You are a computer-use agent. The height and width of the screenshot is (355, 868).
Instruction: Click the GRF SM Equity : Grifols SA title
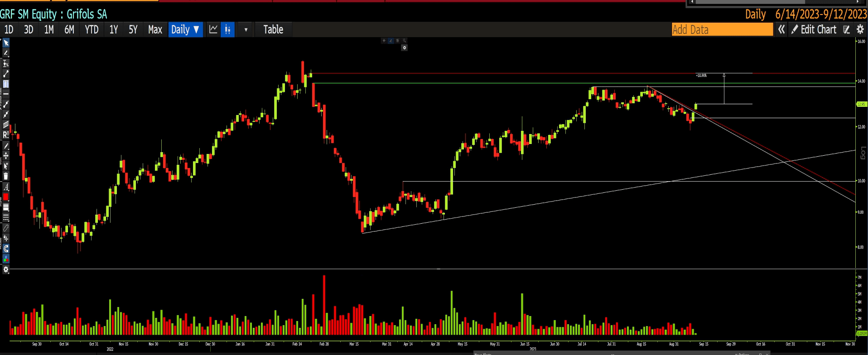(x=53, y=14)
